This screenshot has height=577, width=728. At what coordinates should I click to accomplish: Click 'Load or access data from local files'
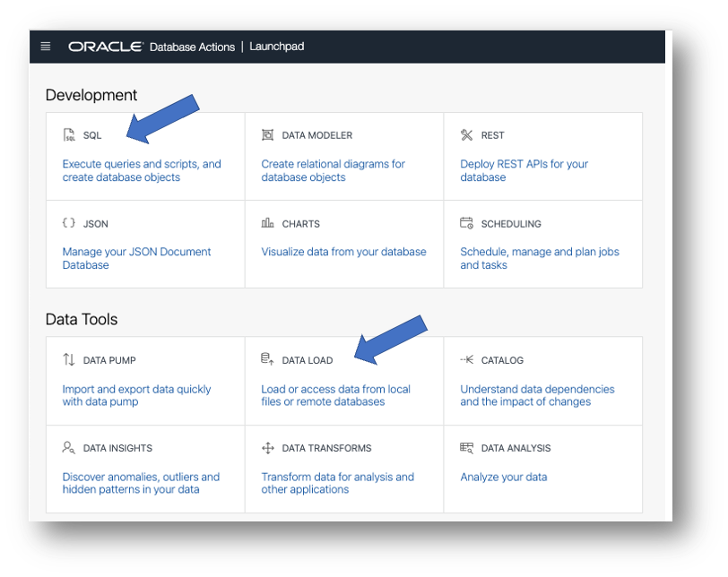click(337, 395)
